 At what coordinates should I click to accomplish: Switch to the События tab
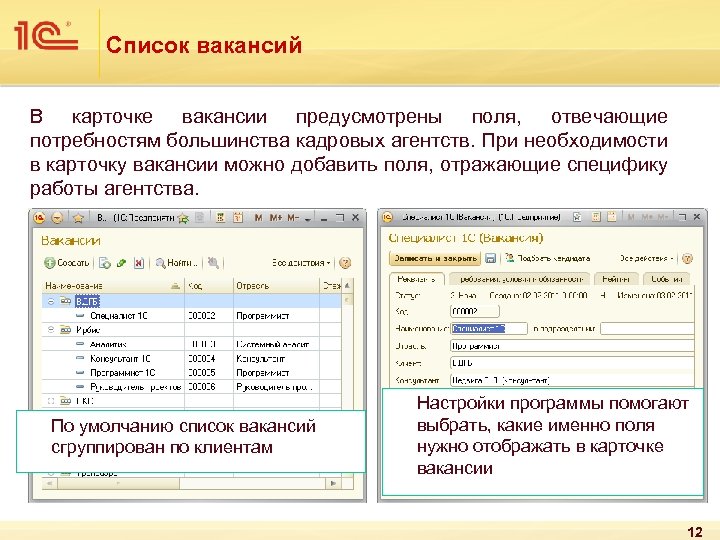point(667,279)
